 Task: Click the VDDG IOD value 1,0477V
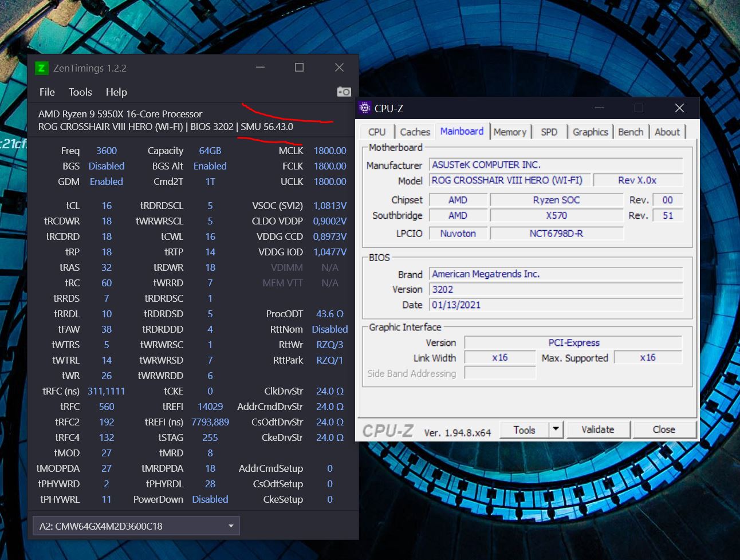(330, 252)
